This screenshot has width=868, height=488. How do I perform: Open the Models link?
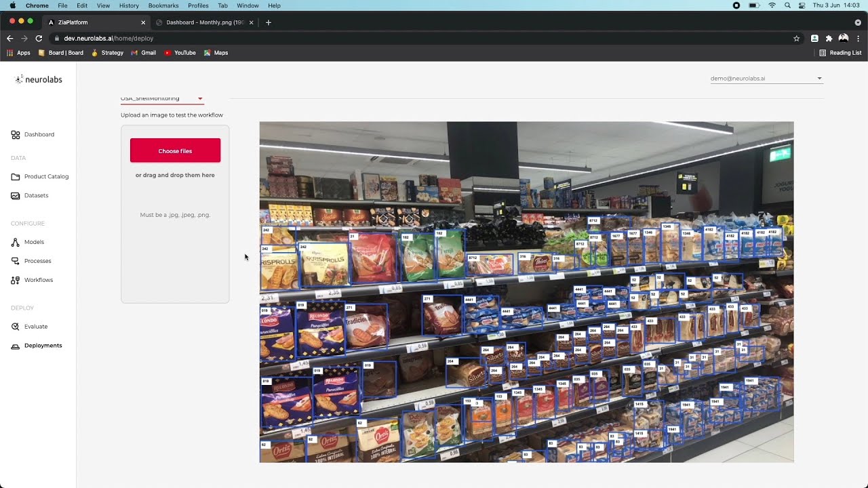(34, 242)
